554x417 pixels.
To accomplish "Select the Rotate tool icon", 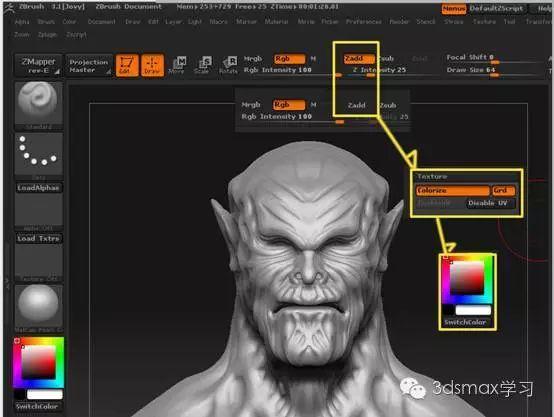I will 228,65.
